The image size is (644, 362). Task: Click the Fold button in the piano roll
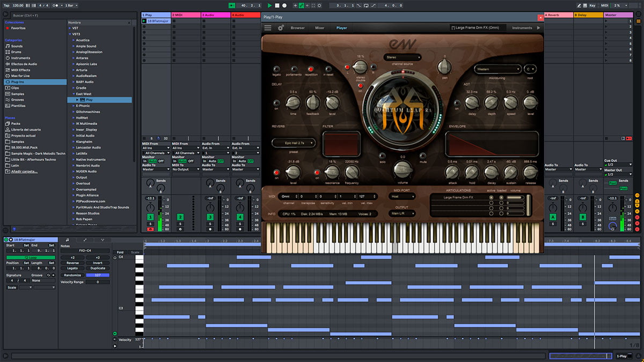(x=120, y=252)
